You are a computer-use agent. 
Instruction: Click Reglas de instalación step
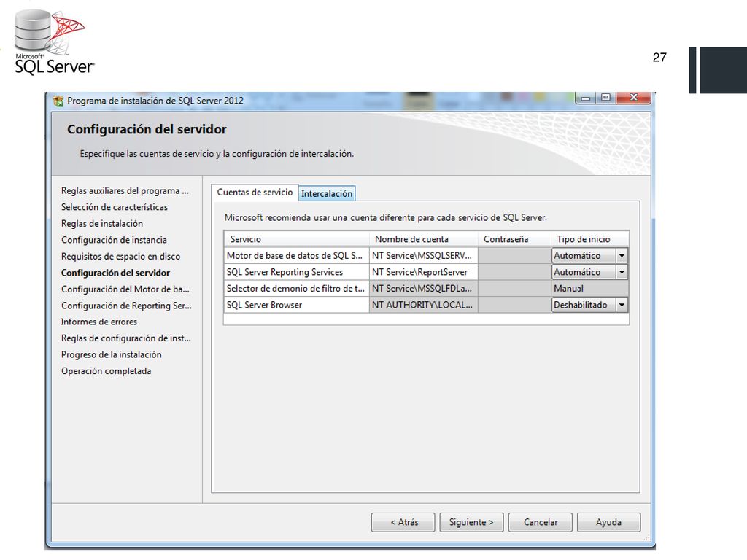102,223
